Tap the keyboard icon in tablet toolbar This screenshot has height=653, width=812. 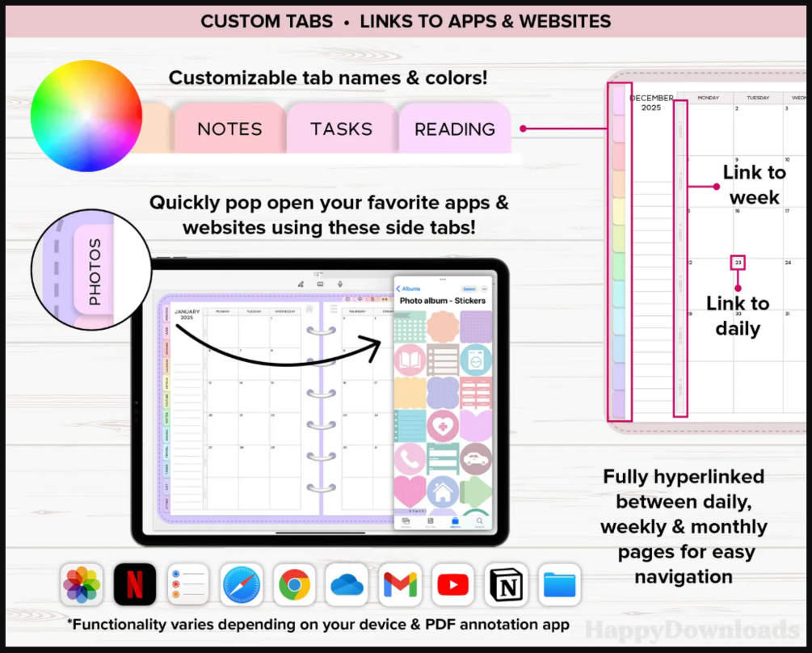tap(321, 284)
